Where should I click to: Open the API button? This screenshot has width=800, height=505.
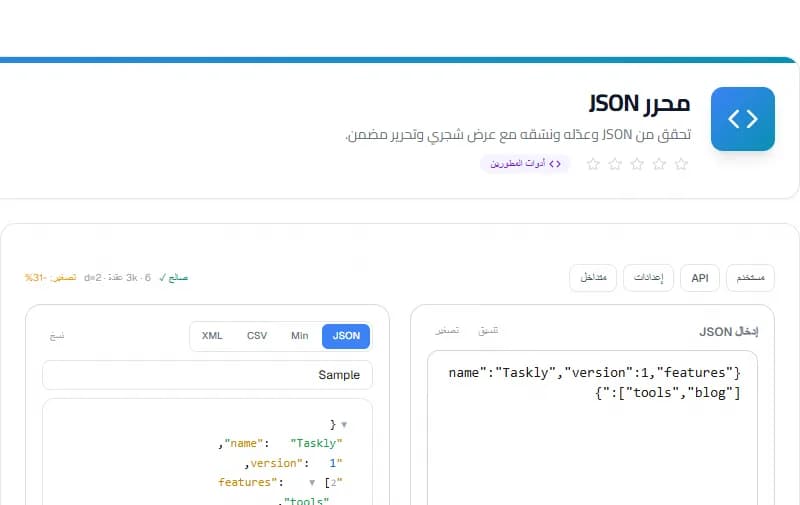click(699, 278)
